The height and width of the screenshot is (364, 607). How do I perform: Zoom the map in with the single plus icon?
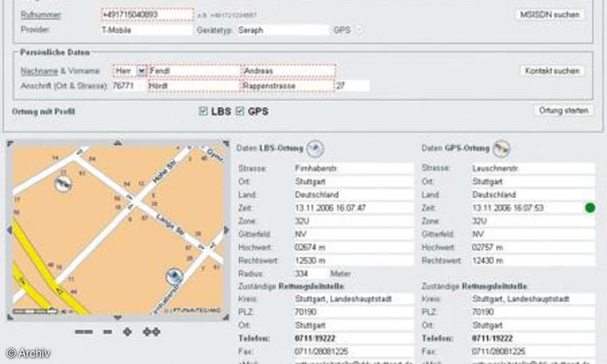(x=127, y=332)
